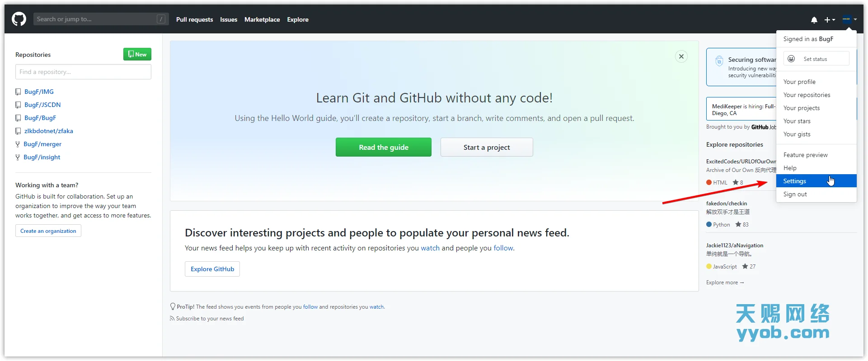The height and width of the screenshot is (361, 868).
Task: Click Subscribe to your news feed
Action: pos(210,319)
